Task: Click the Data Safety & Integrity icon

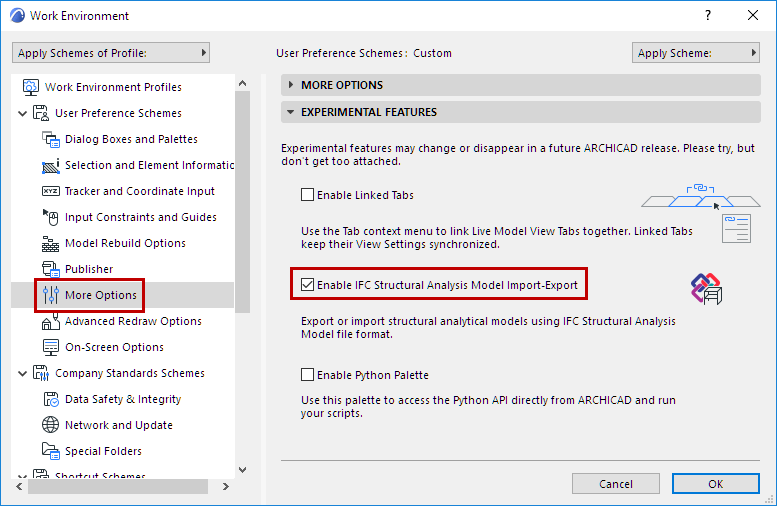Action: [50, 399]
